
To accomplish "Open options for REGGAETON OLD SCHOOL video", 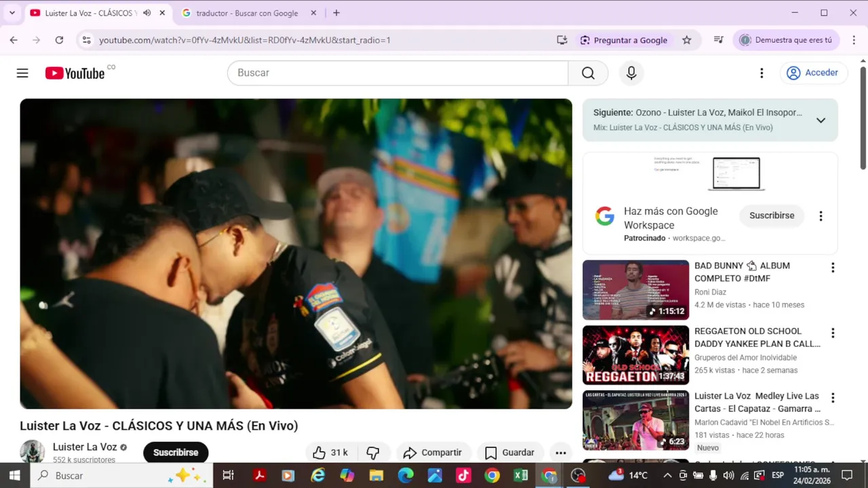I will click(833, 333).
